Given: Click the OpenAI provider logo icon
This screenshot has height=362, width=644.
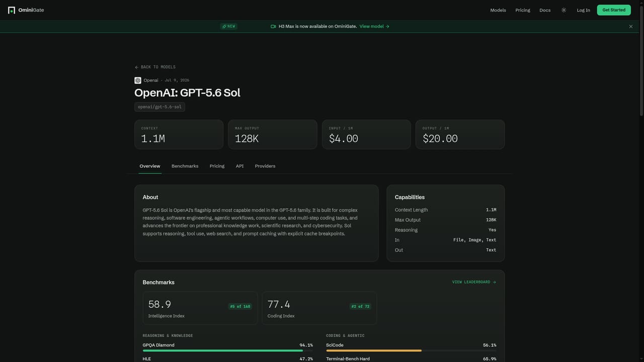Looking at the screenshot, I should [x=138, y=80].
